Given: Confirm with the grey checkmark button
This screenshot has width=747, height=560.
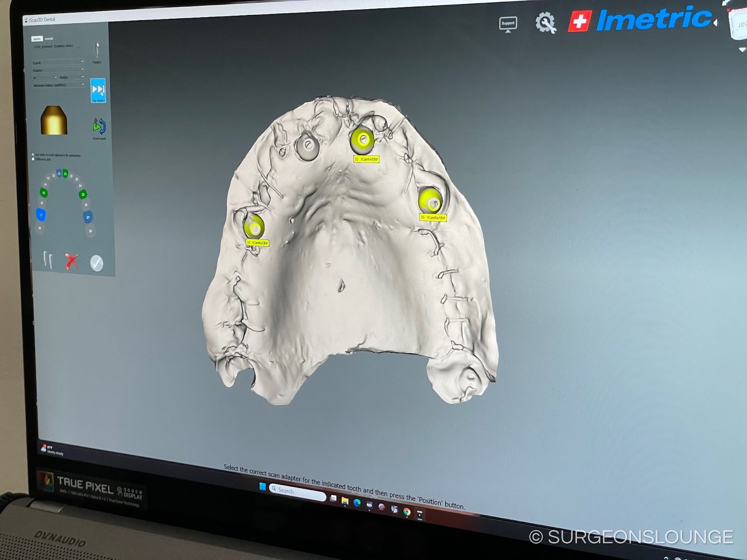Looking at the screenshot, I should tap(97, 263).
